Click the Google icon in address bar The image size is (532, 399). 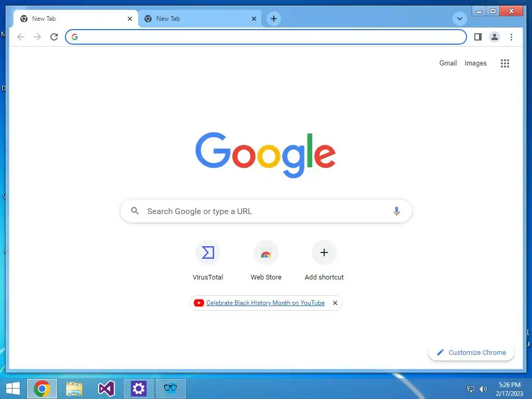coord(75,37)
